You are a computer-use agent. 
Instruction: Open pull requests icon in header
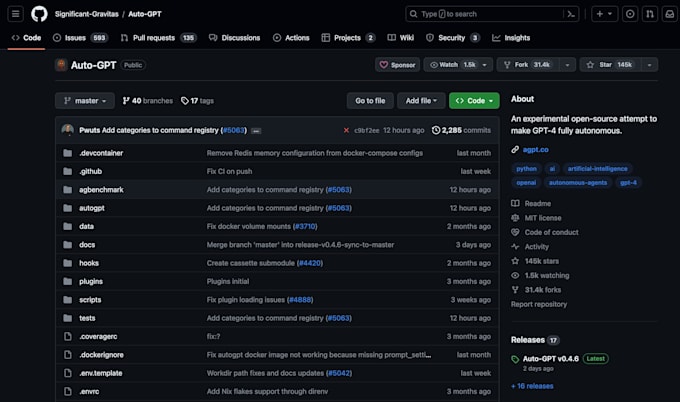pyautogui.click(x=650, y=14)
